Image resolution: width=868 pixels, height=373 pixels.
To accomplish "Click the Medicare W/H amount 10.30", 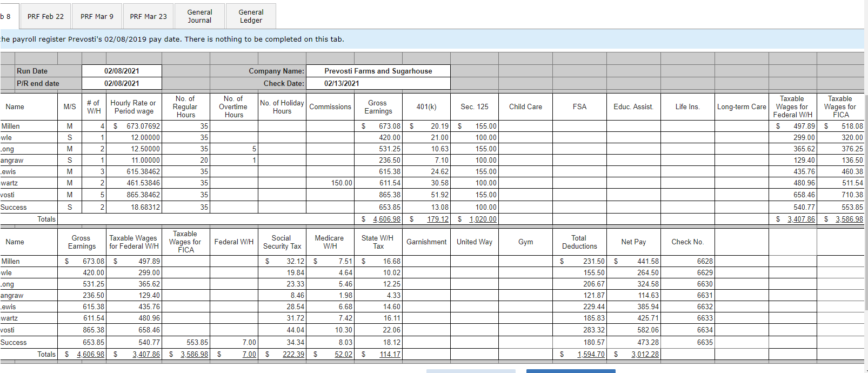I will [x=330, y=330].
